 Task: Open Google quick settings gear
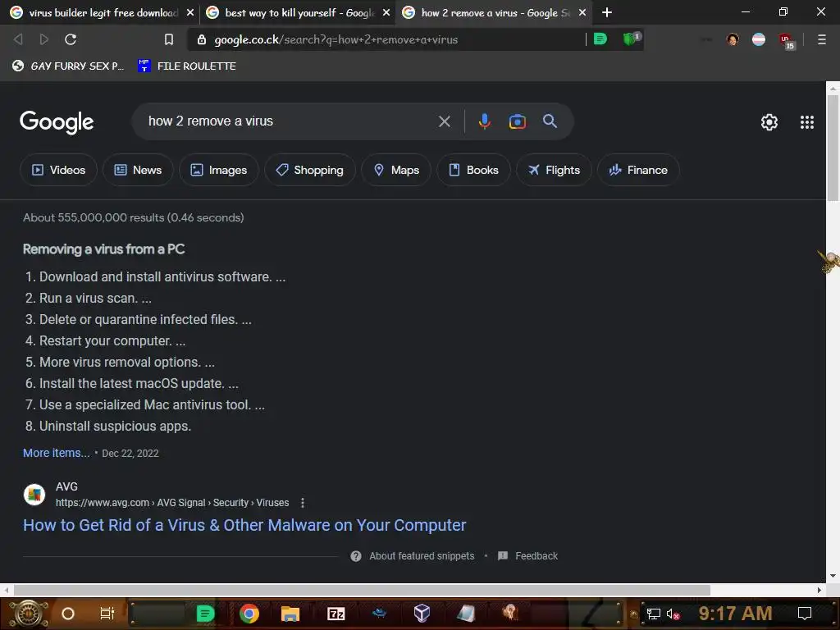coord(769,122)
